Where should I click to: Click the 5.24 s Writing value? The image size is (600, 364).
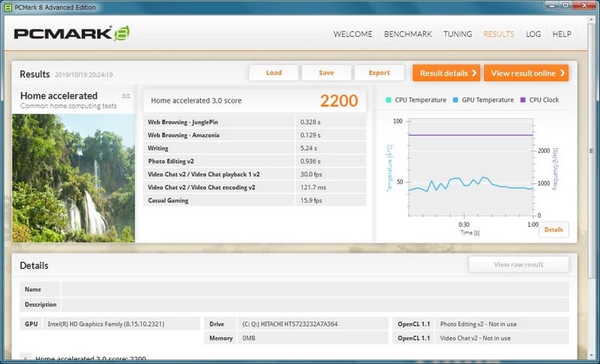(x=308, y=148)
